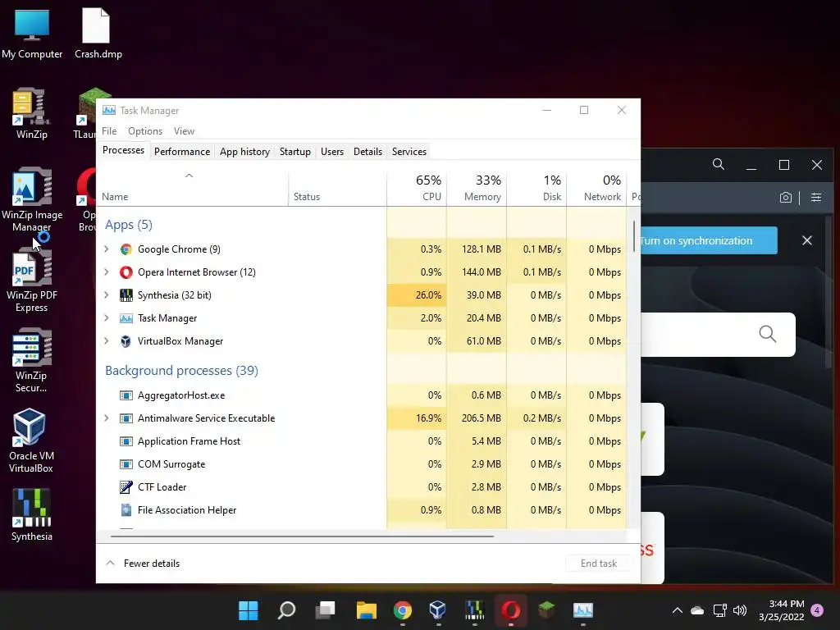Select the AggregatorHost.exe process row
The width and height of the screenshot is (840, 630).
[x=362, y=395]
